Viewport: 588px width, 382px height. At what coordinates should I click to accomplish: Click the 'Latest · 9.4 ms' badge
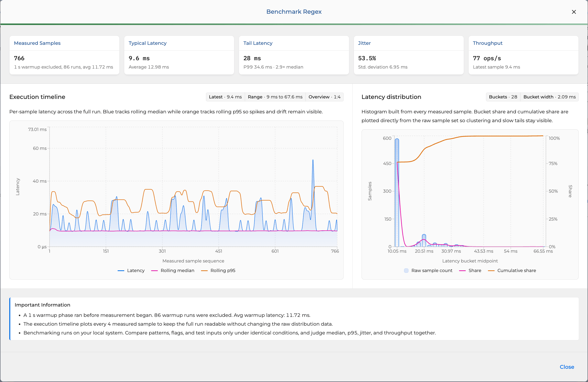coord(225,97)
